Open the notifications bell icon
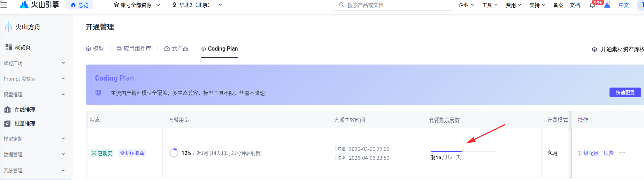644x180 pixels. pos(592,5)
